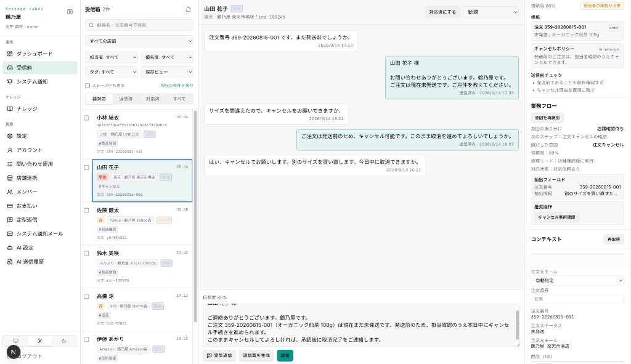Click the search magnifier icon in the inbox

coord(91,25)
